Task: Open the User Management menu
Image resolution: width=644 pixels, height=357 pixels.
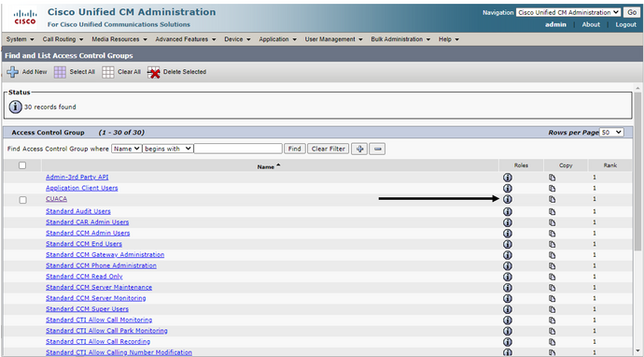Action: pyautogui.click(x=333, y=39)
